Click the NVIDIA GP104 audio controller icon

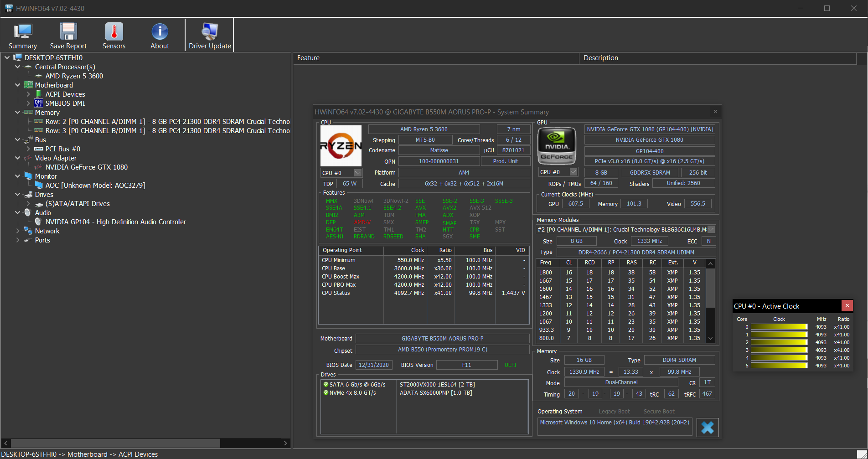pos(38,222)
